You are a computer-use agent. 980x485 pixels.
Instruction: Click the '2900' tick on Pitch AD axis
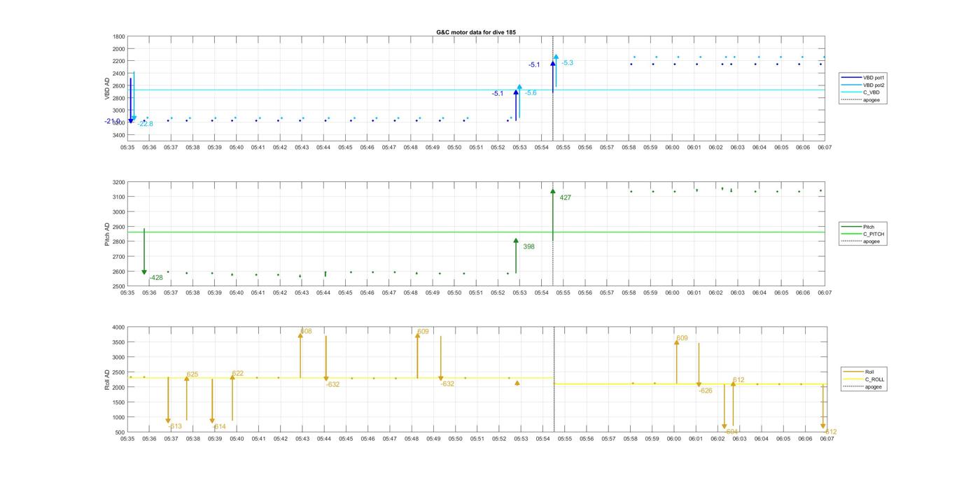119,227
